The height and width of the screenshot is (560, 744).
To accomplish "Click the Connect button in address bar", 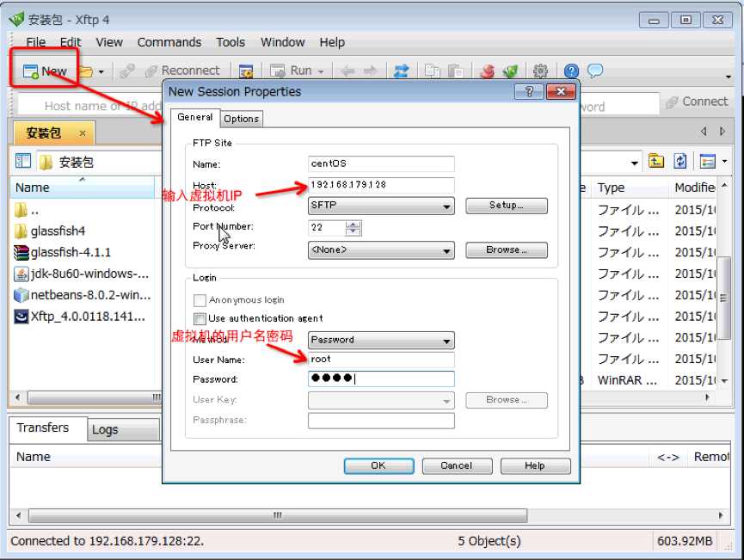I will click(x=696, y=102).
